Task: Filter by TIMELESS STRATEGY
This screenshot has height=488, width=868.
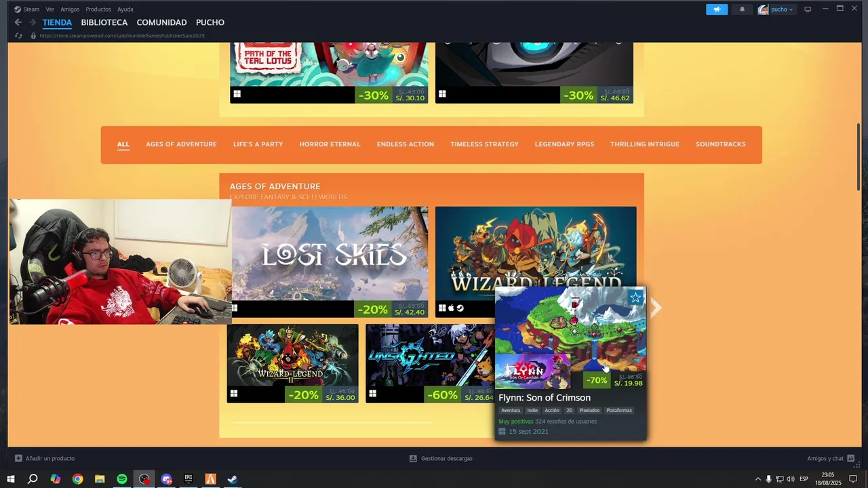Action: pyautogui.click(x=484, y=144)
